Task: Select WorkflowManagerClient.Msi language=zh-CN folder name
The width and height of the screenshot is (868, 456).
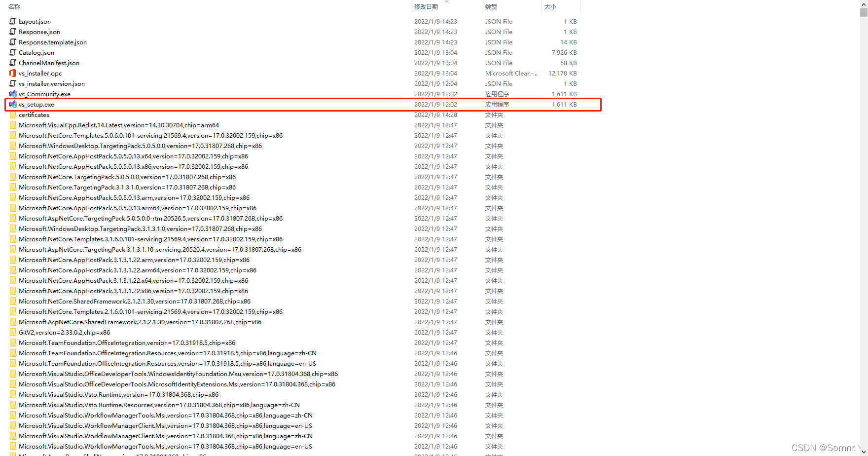Action: click(x=166, y=436)
